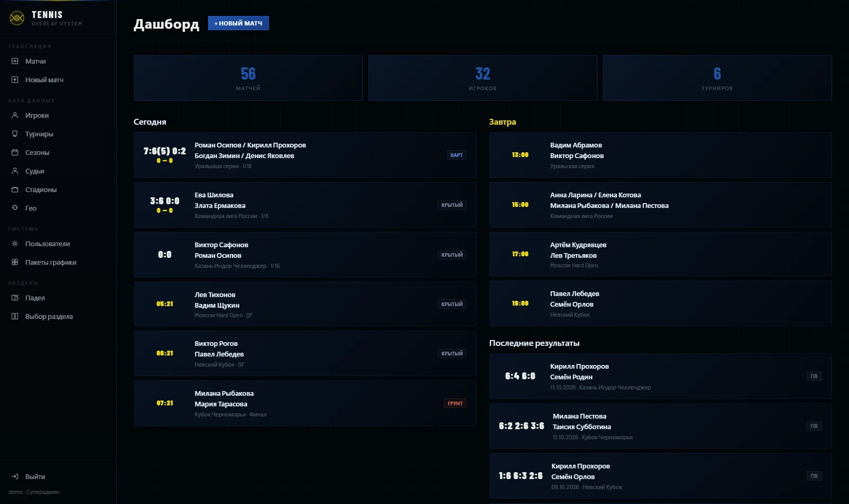Open tomorrow's 13:00 Вадим Абрамов match
Viewport: 849px width, 504px height.
point(661,155)
